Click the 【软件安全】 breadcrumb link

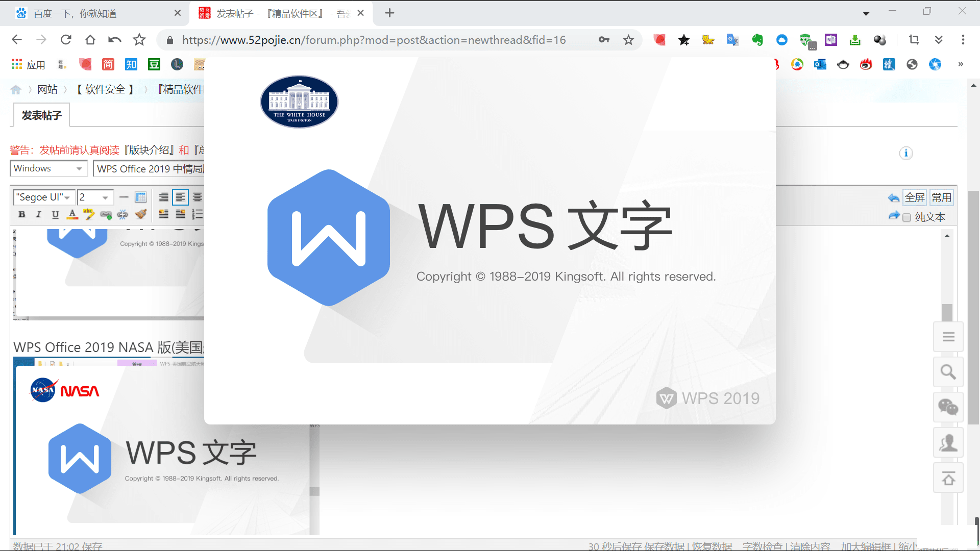[105, 89]
